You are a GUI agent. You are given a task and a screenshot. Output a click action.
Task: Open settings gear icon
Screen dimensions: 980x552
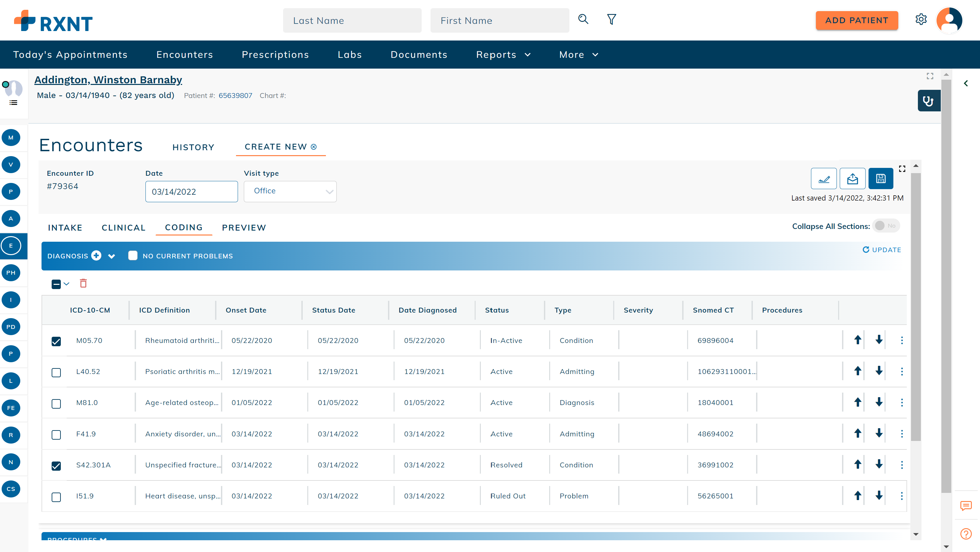pyautogui.click(x=921, y=19)
